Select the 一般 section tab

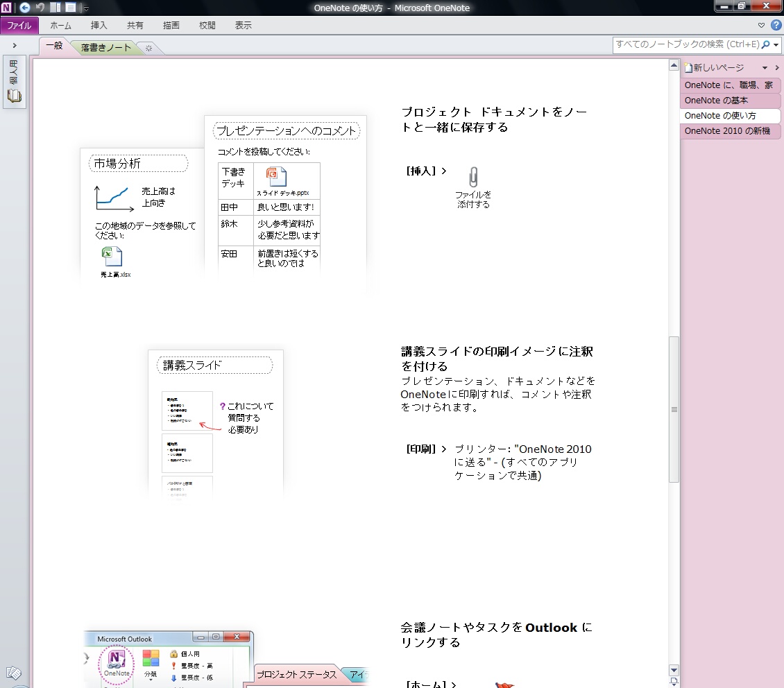coord(54,46)
